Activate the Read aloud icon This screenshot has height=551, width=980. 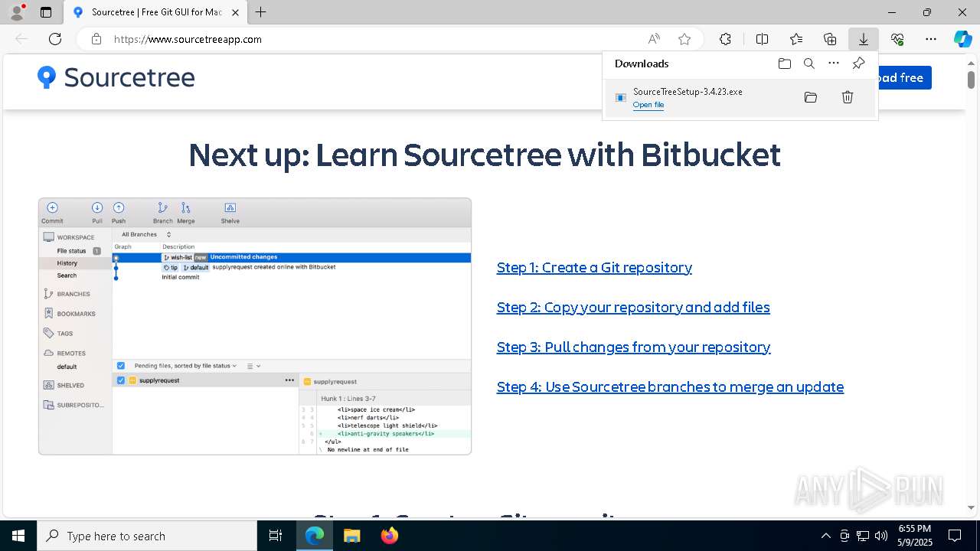[654, 39]
